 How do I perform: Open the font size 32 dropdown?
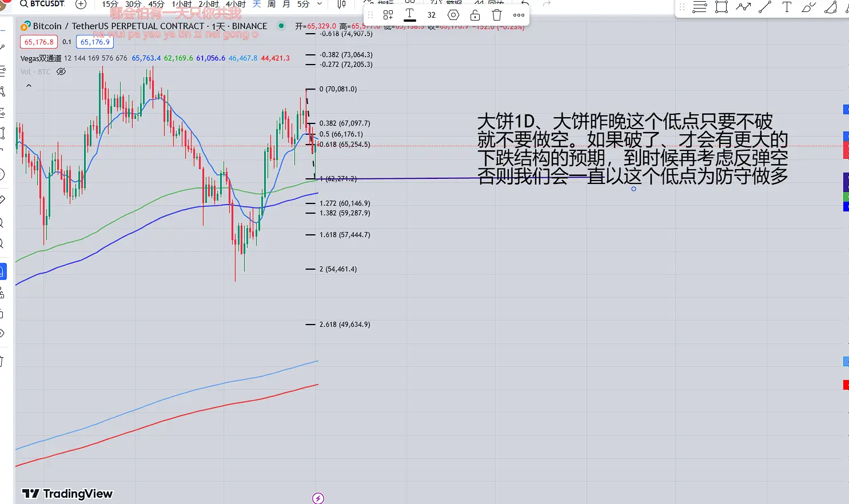point(432,15)
